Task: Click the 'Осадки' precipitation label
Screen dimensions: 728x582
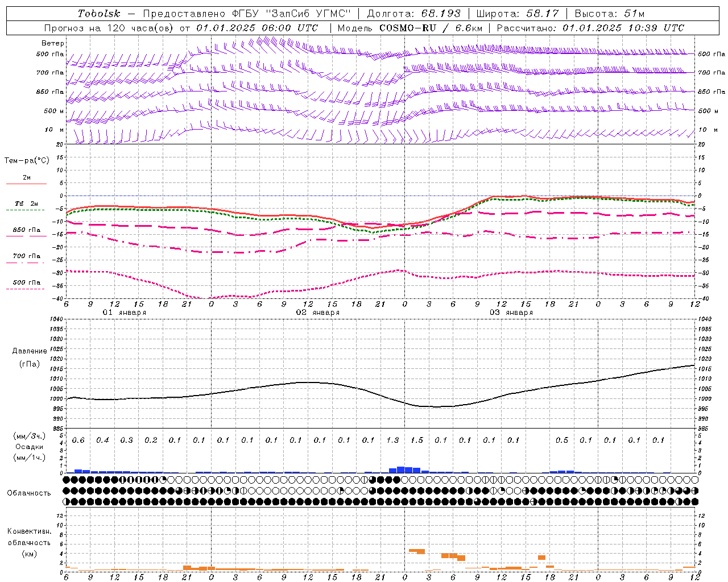Action: (x=30, y=447)
